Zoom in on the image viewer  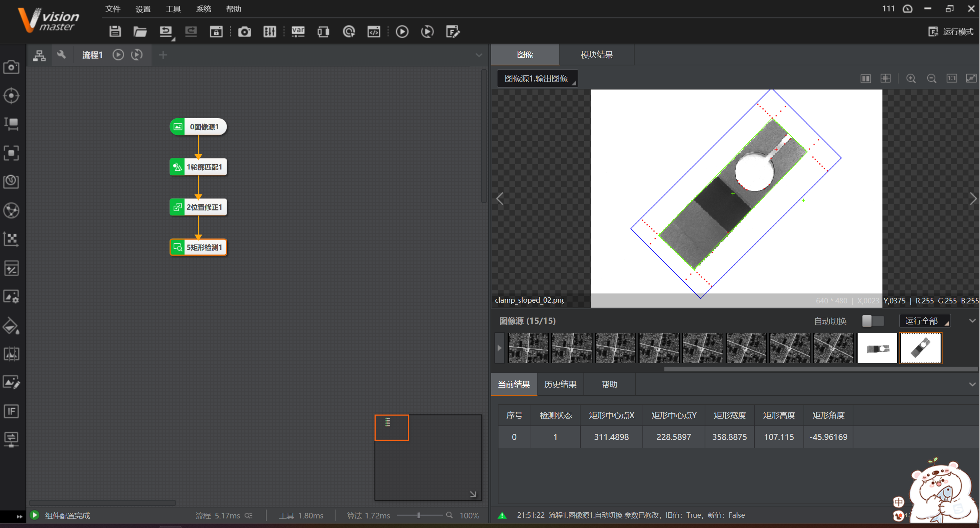[911, 78]
